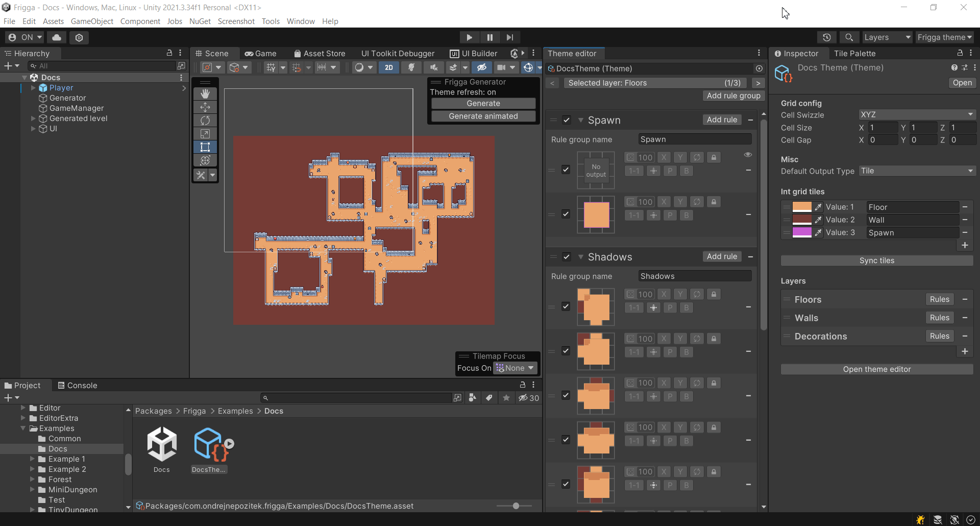The image size is (980, 526).
Task: Open Undo History icon in top toolbar
Action: (x=827, y=37)
